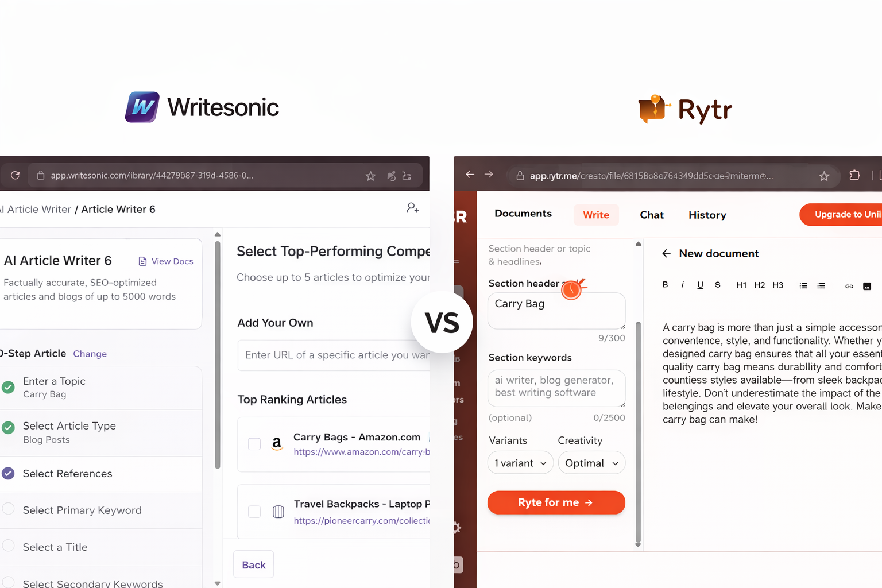Reload the Writesonic browser page
This screenshot has height=588, width=882.
16,175
